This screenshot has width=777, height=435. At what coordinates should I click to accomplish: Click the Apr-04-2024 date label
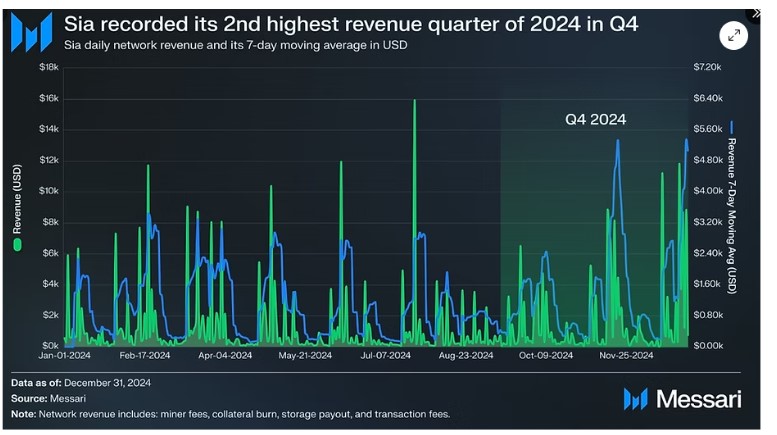[225, 355]
